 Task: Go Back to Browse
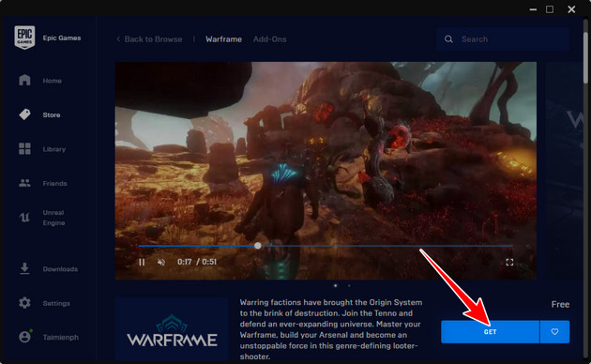149,39
